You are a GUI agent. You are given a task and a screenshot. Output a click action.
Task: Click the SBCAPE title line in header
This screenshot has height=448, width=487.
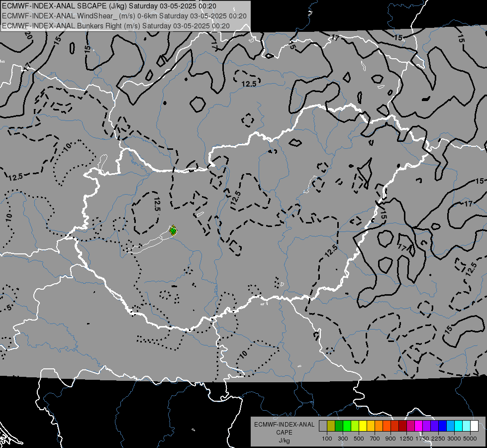109,6
